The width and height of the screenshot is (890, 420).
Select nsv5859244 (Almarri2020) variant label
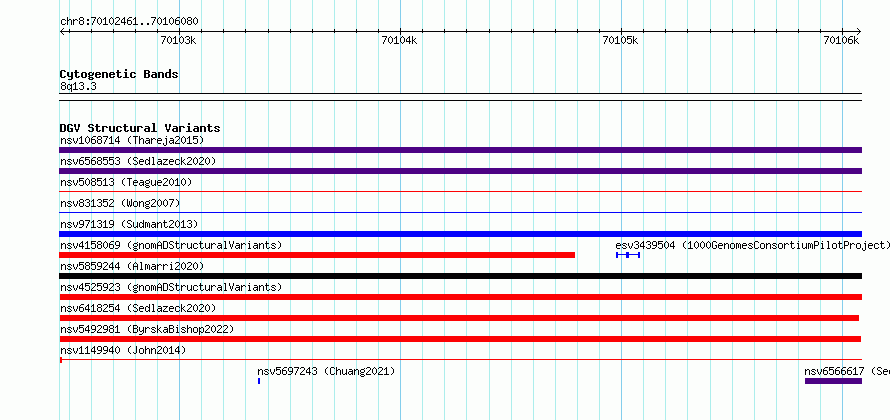[x=132, y=266]
